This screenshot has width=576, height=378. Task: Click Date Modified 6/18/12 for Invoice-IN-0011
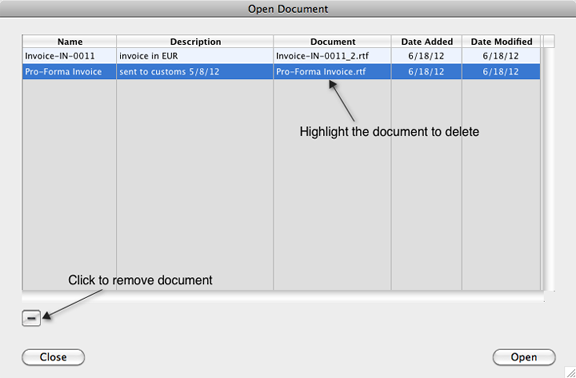[x=501, y=56]
